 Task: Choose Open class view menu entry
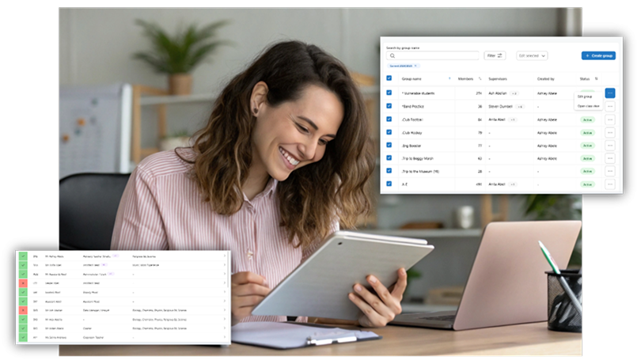(588, 105)
